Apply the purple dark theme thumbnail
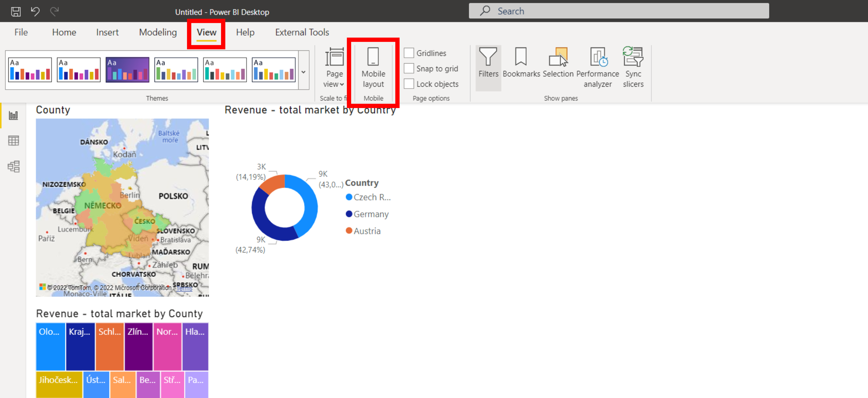This screenshot has height=398, width=868. 127,70
